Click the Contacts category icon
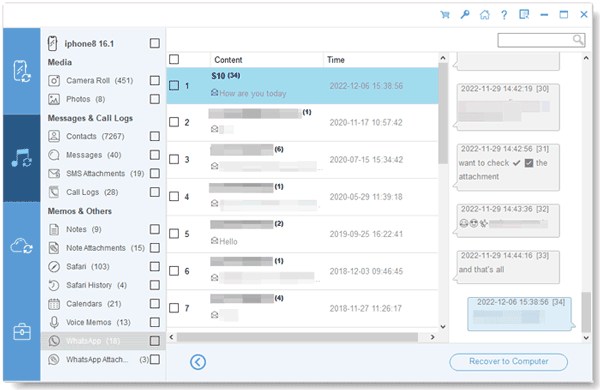Viewport: 600px width, 390px height. 54,136
